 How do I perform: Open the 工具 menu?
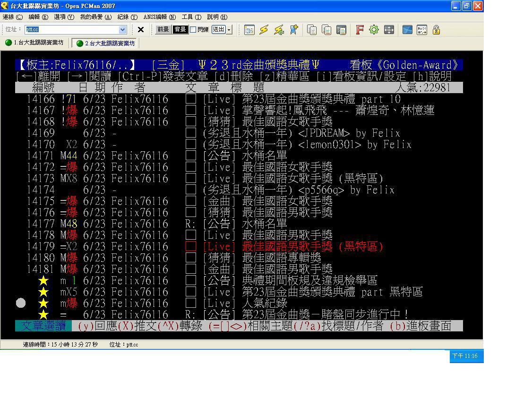pos(191,17)
